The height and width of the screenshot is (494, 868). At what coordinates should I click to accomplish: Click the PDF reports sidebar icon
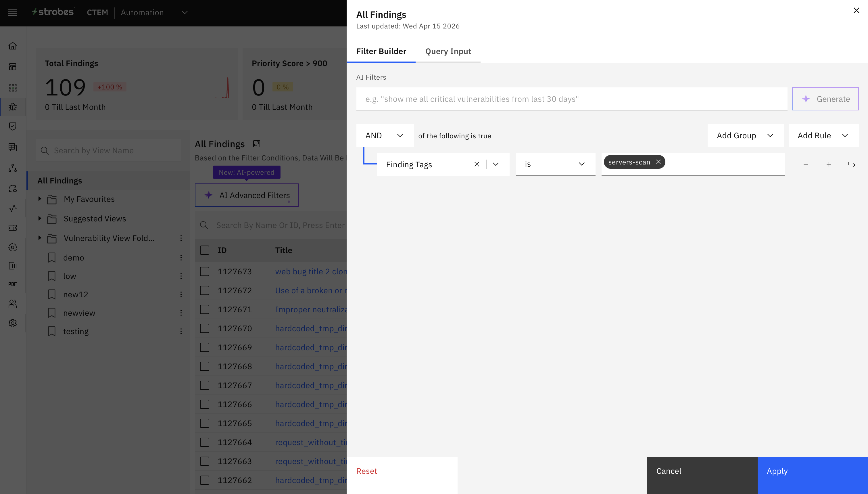pos(13,284)
